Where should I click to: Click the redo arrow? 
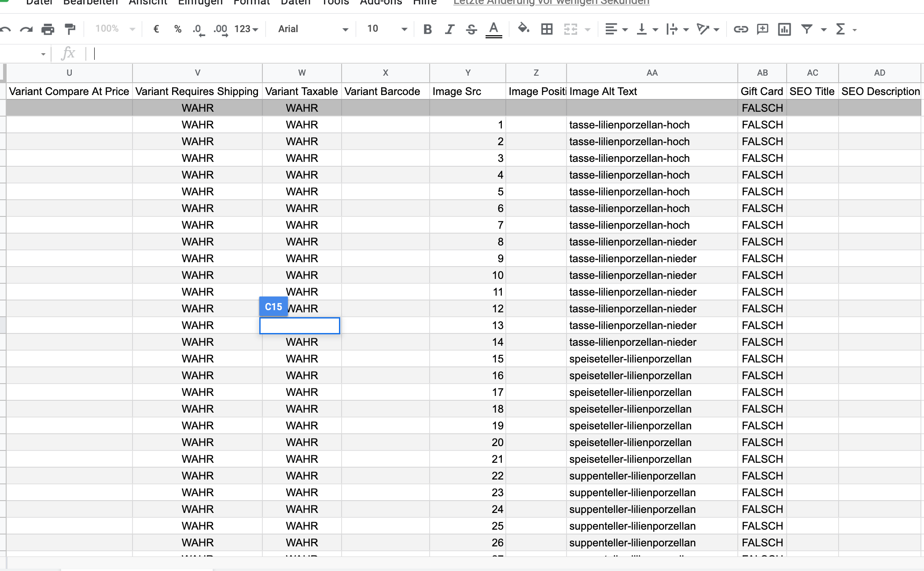26,29
